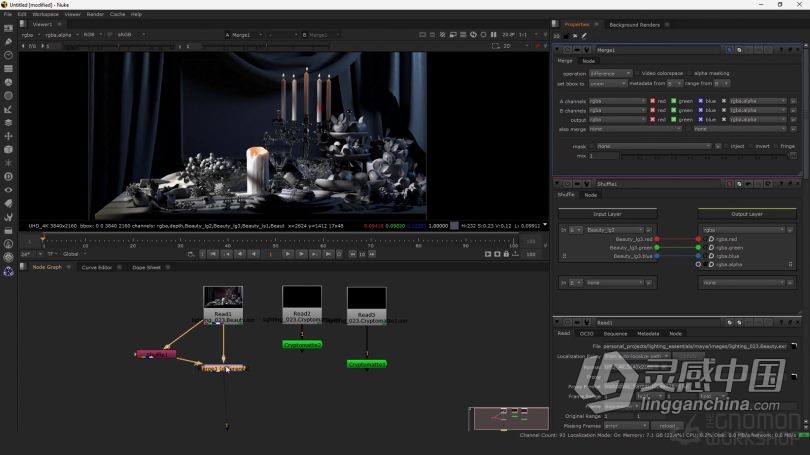The height and width of the screenshot is (455, 810).
Task: Open the Color nodes wheel icon
Action: pyautogui.click(x=8, y=82)
